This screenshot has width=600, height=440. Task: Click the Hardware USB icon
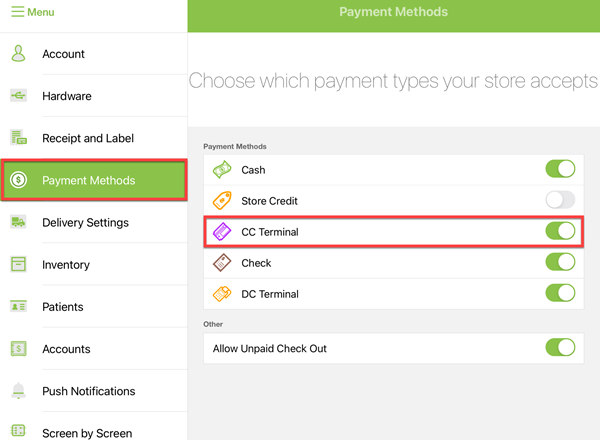coord(18,96)
